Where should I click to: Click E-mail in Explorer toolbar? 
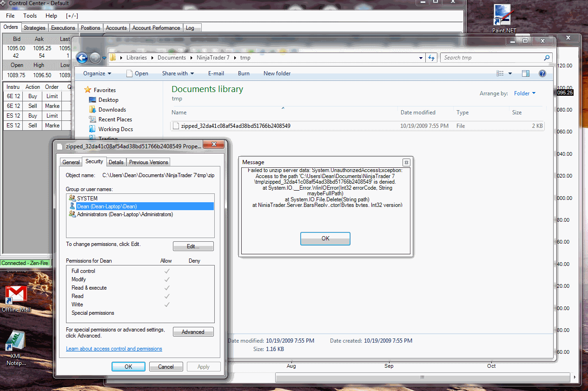[x=216, y=73]
